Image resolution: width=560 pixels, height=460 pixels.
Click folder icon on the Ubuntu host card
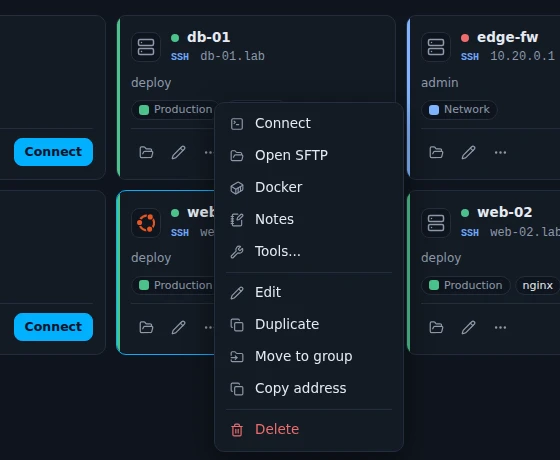click(146, 328)
